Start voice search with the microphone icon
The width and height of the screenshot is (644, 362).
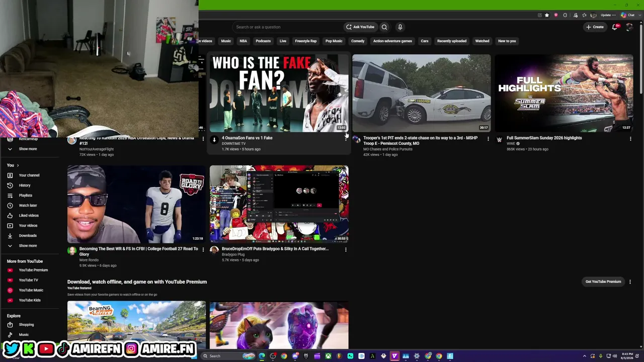coord(400,27)
